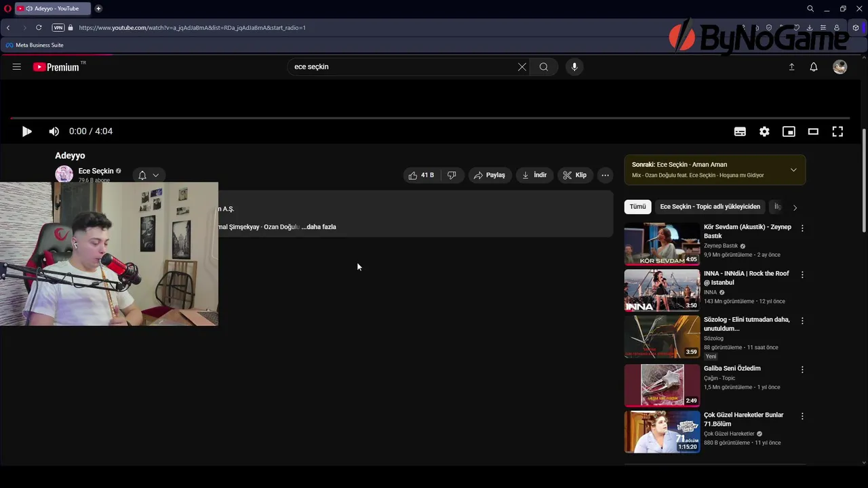This screenshot has width=868, height=488.
Task: Click the Zeynep Bastık channel name
Action: (721, 246)
